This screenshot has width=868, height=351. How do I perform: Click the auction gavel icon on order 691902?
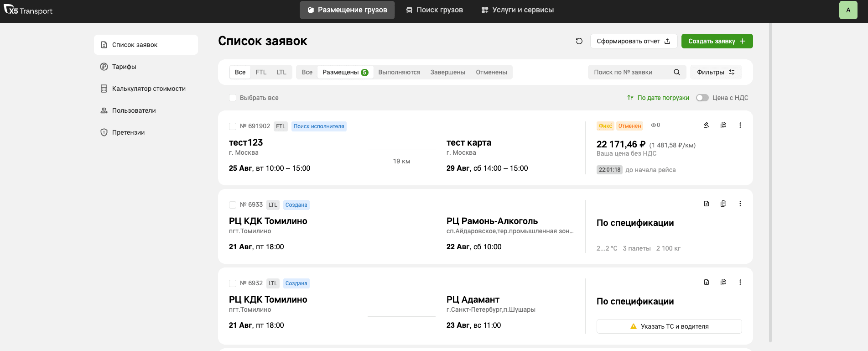tap(707, 125)
